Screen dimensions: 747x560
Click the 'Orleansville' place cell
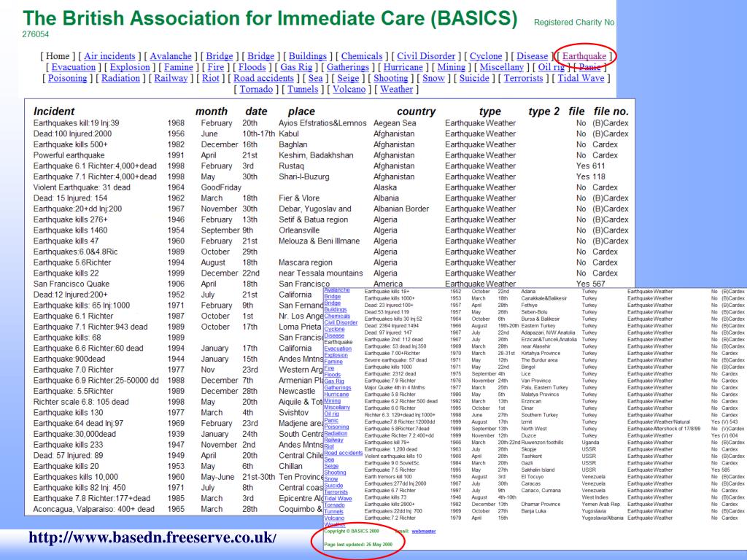[298, 230]
